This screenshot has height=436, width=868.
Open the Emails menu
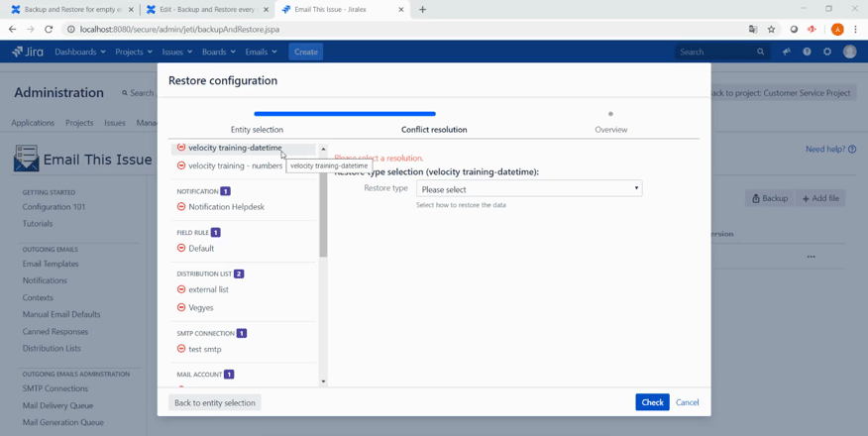(261, 52)
